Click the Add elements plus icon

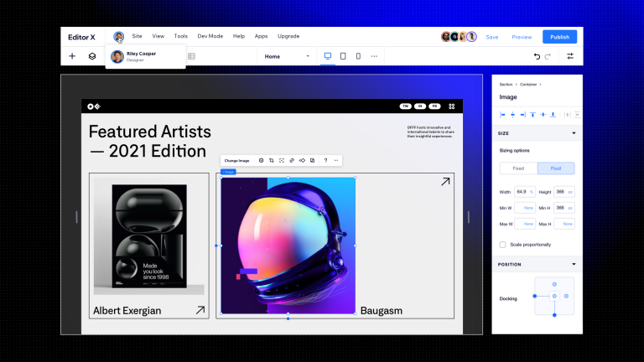coord(72,56)
